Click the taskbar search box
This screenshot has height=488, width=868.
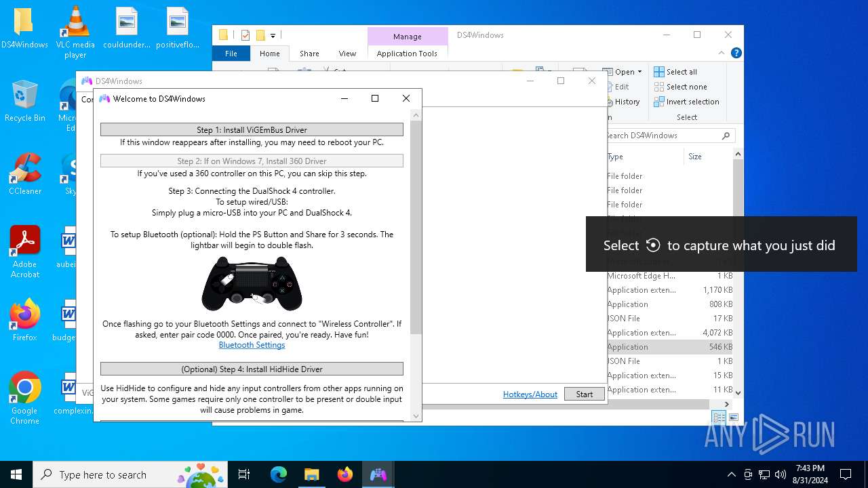click(132, 474)
